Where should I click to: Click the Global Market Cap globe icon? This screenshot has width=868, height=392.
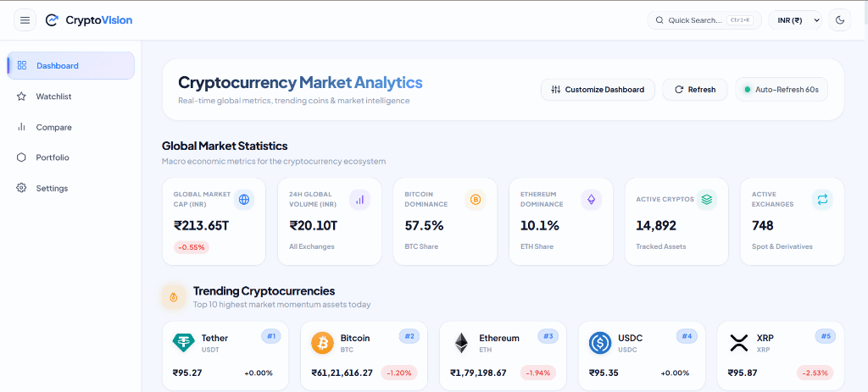pos(244,199)
